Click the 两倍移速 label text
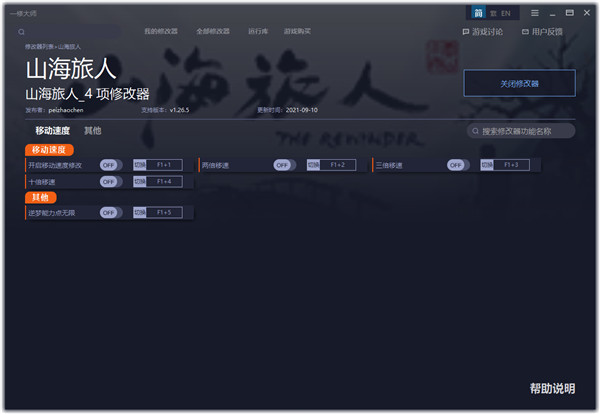 (215, 165)
